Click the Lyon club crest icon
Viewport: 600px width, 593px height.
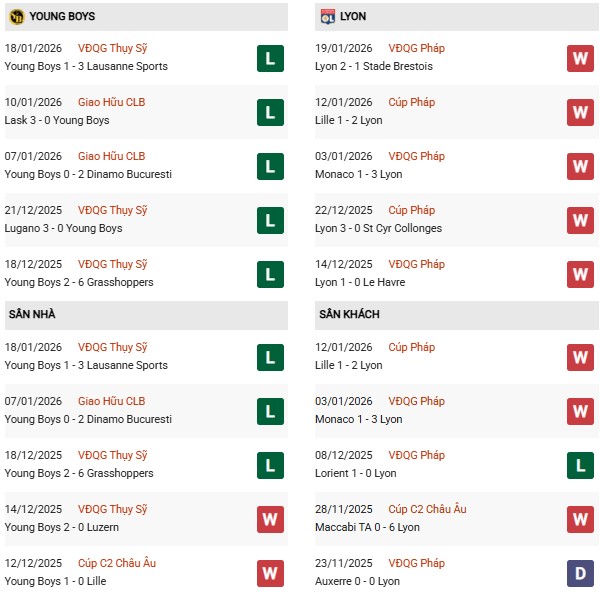click(x=327, y=16)
